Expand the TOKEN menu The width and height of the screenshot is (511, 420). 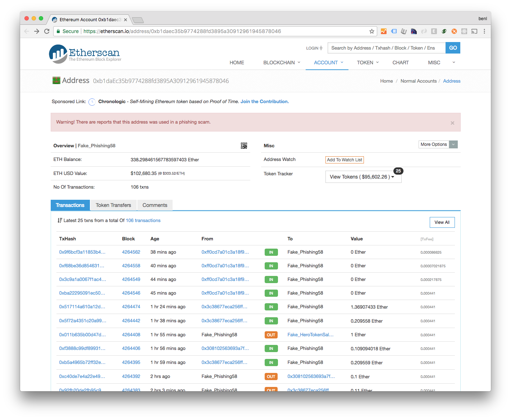click(368, 63)
